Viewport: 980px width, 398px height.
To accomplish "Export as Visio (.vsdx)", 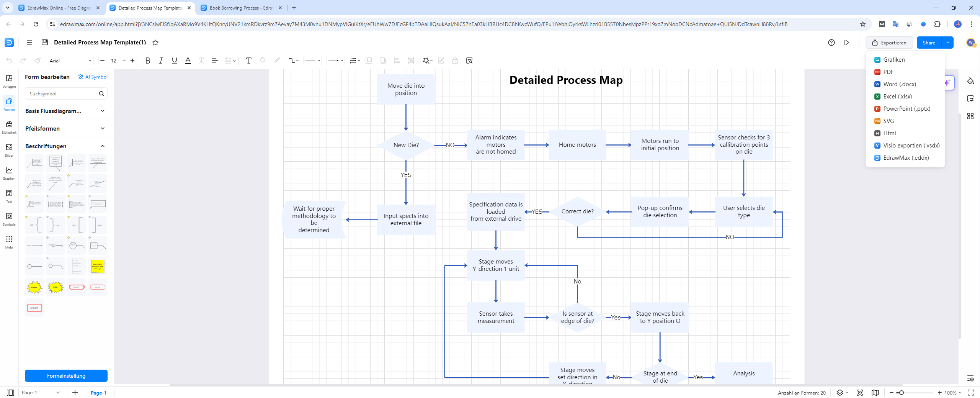I will pos(905,146).
